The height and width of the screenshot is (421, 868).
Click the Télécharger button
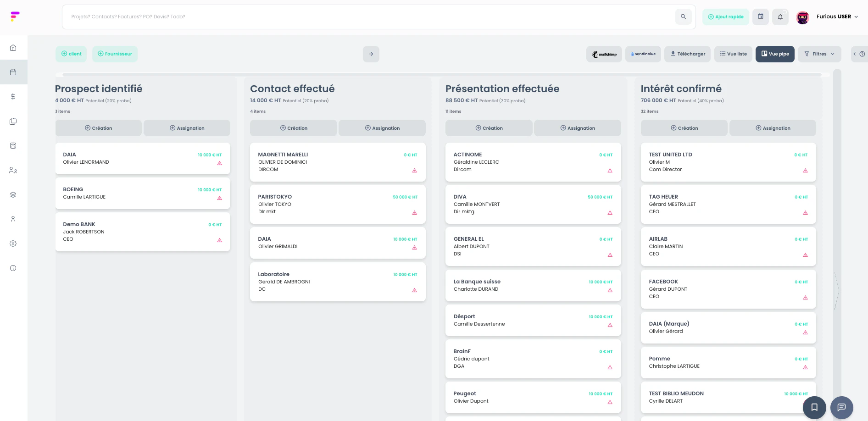(688, 54)
